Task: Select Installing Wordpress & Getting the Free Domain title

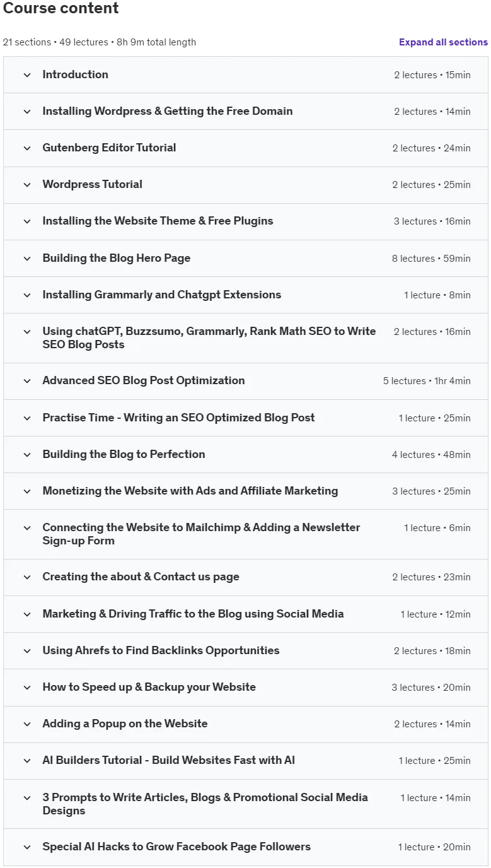Action: [x=168, y=111]
